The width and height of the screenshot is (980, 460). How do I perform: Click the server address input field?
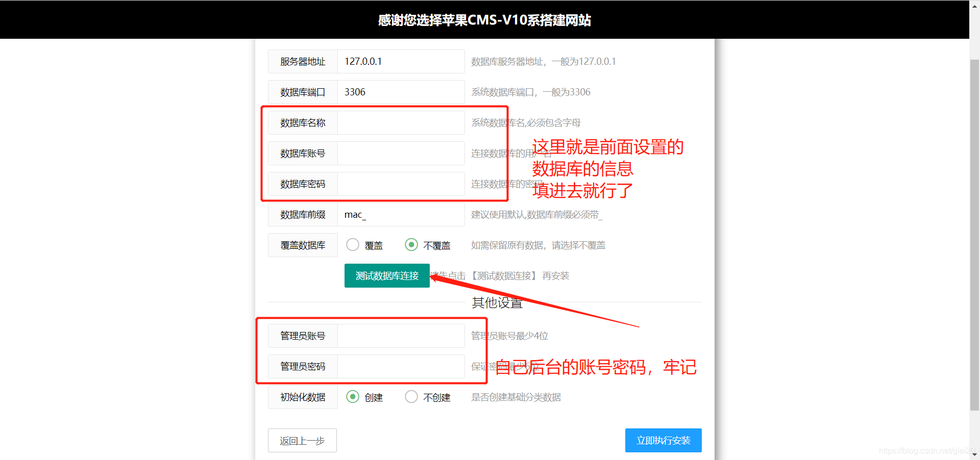point(401,62)
